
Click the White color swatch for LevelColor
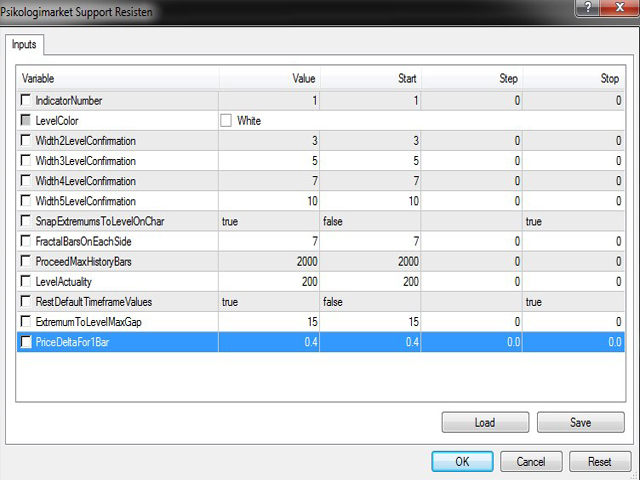pyautogui.click(x=226, y=120)
